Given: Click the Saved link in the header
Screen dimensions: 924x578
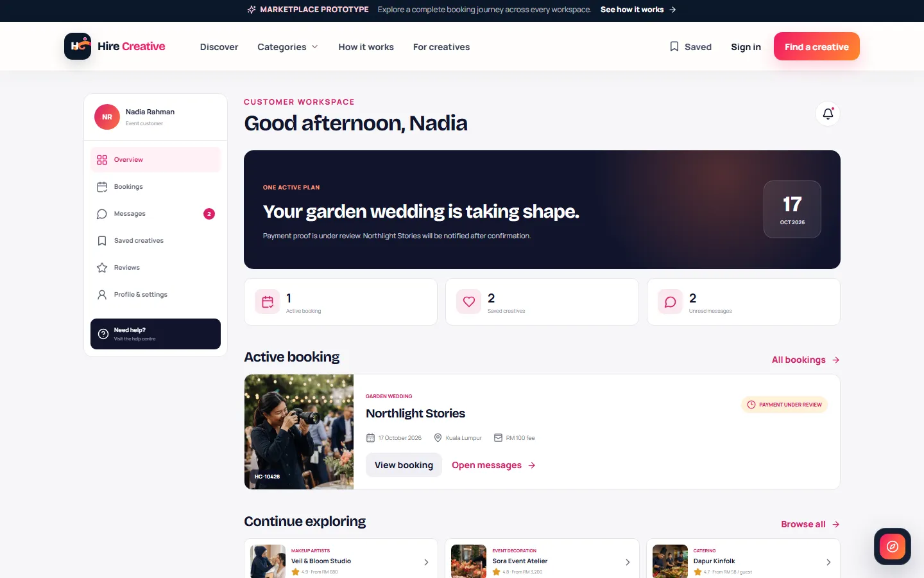Looking at the screenshot, I should point(690,47).
